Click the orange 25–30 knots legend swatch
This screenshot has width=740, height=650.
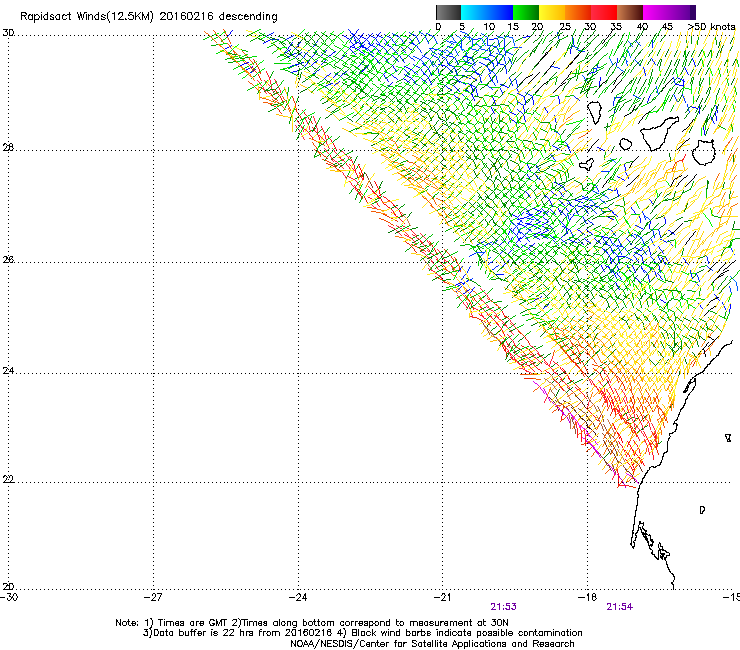click(x=578, y=12)
